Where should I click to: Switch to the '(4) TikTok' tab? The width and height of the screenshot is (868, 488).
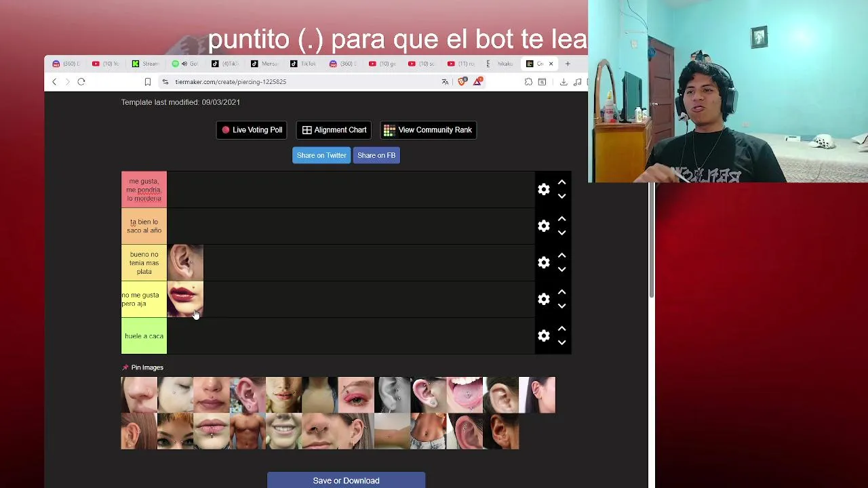tap(225, 64)
